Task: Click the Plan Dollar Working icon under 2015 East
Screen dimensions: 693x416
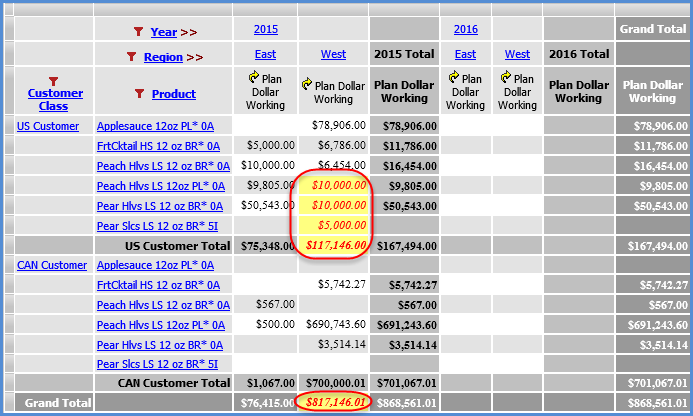Action: click(x=254, y=76)
